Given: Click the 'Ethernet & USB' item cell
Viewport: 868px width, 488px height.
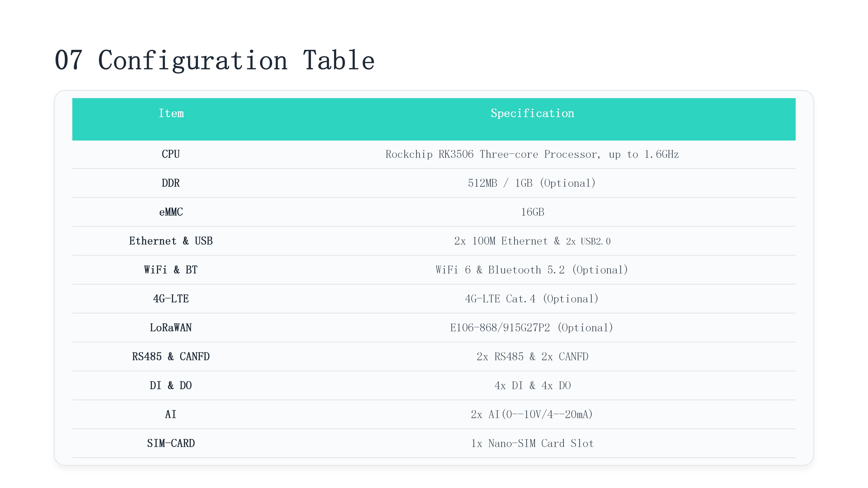Looking at the screenshot, I should pyautogui.click(x=171, y=241).
